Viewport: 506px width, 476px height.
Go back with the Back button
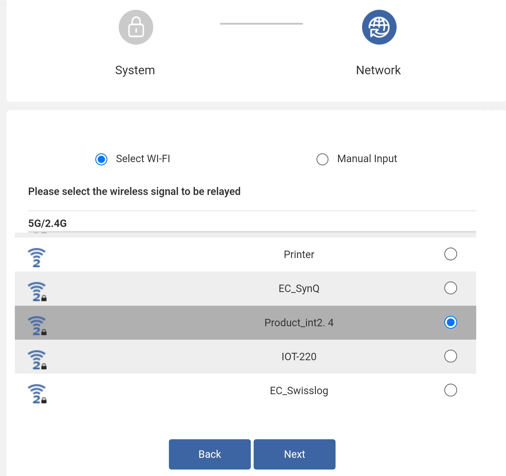pyautogui.click(x=210, y=454)
